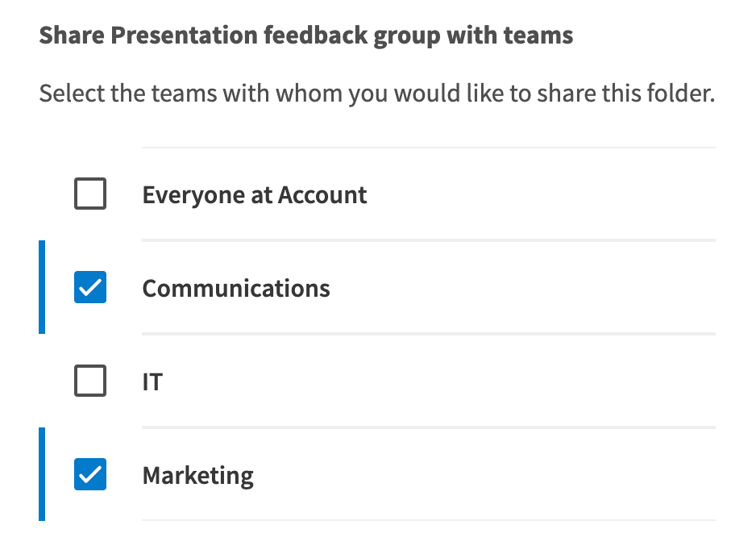
Task: Deselect the Marketing team checkbox
Action: pyautogui.click(x=90, y=474)
